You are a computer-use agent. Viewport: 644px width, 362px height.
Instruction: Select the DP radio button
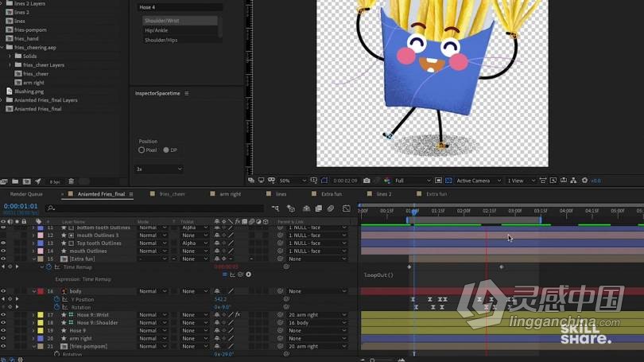click(x=166, y=150)
